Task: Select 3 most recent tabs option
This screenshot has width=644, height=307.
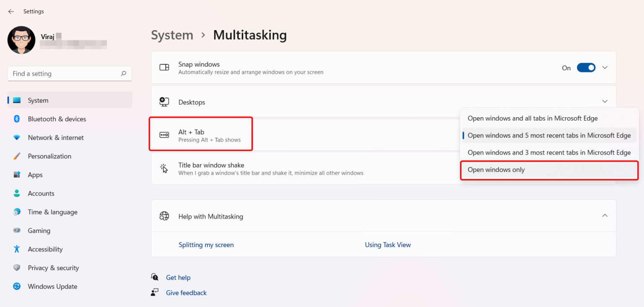Action: pyautogui.click(x=549, y=153)
